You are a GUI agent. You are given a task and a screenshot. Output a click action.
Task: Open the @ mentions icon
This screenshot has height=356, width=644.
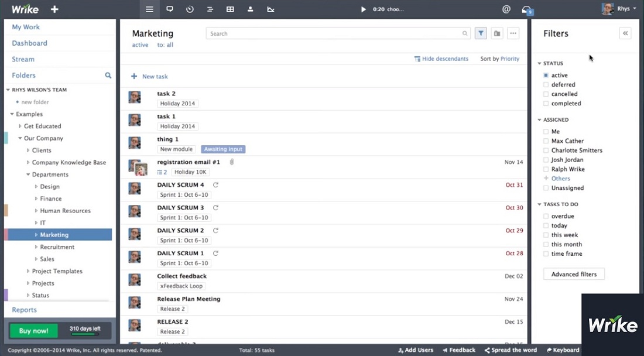(506, 9)
